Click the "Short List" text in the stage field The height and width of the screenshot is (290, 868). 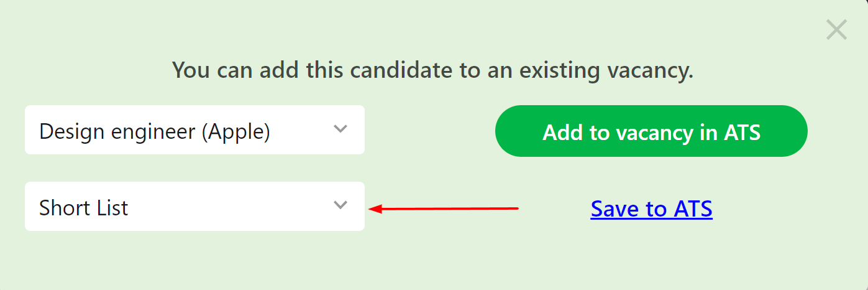click(x=83, y=207)
